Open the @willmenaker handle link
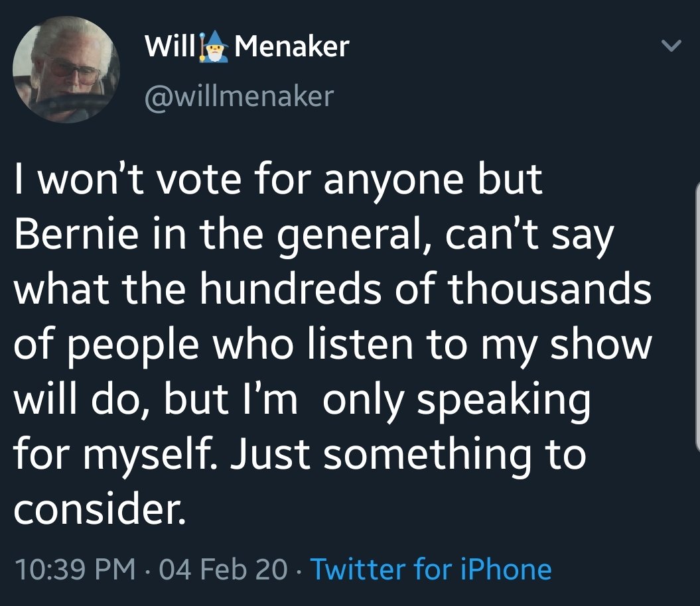This screenshot has width=700, height=606. pos(239,95)
